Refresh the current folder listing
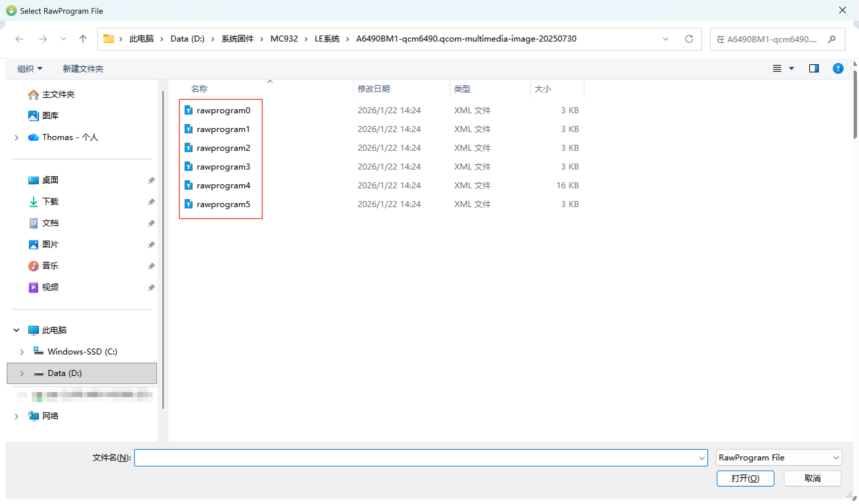The width and height of the screenshot is (859, 504). click(689, 39)
